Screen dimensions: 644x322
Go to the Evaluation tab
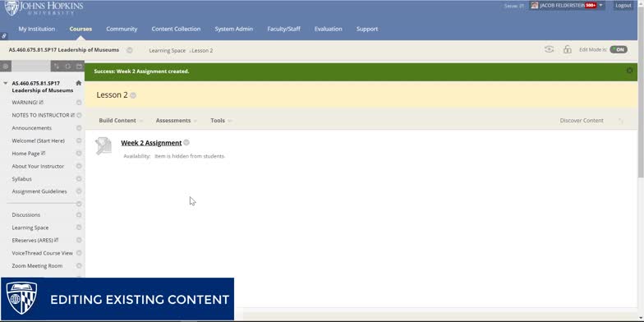click(x=329, y=29)
